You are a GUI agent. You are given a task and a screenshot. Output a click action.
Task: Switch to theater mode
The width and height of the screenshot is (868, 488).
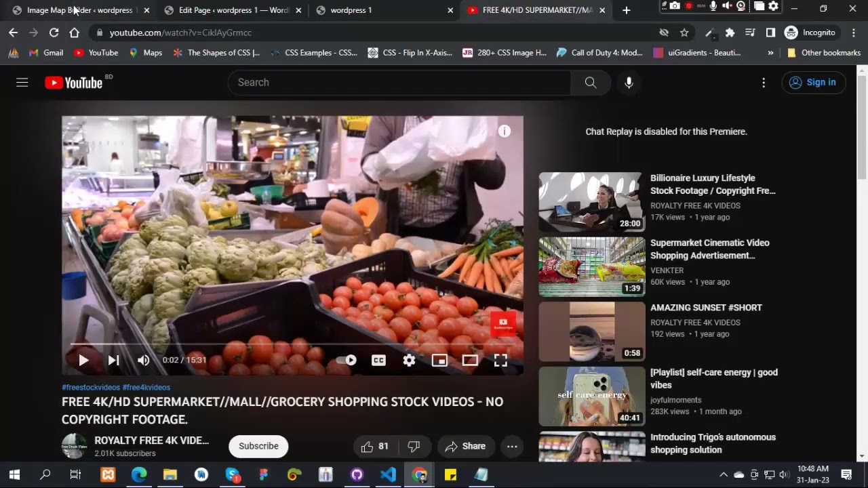[470, 361]
